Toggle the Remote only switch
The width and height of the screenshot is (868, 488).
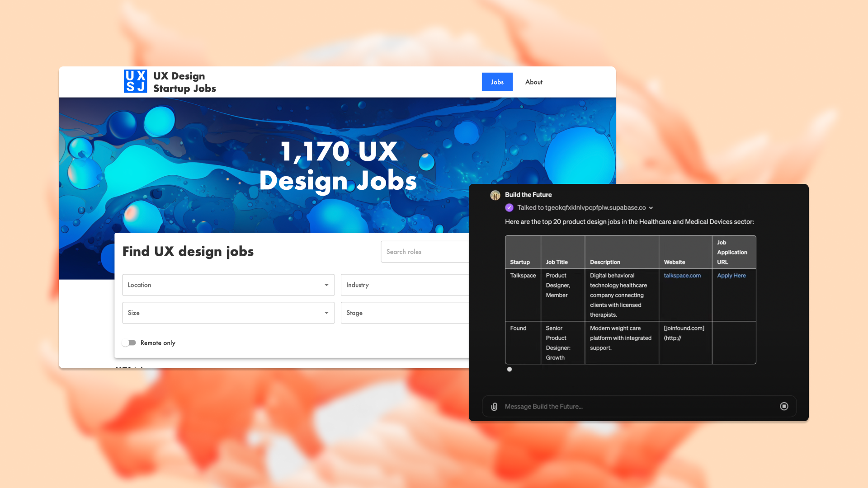pyautogui.click(x=129, y=343)
